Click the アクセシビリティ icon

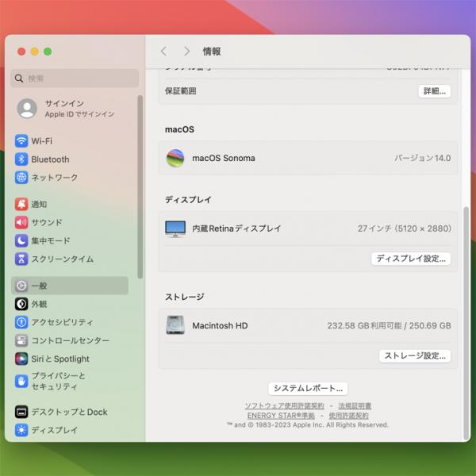[x=21, y=322]
